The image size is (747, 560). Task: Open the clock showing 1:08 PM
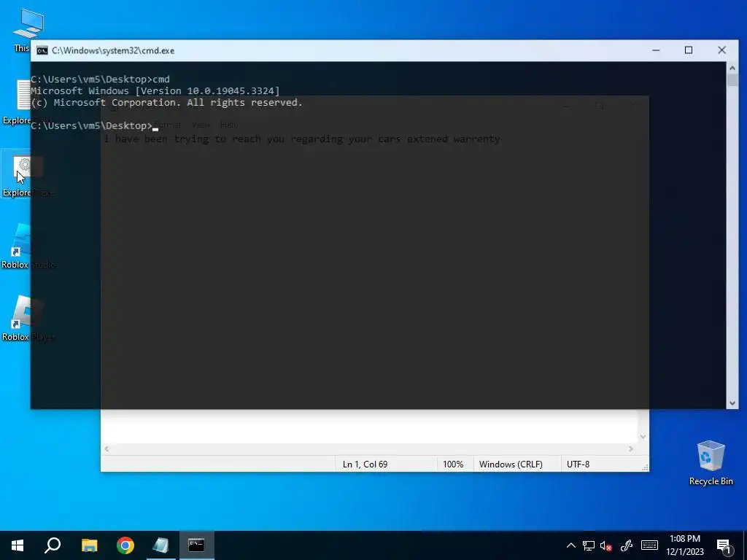tap(684, 545)
